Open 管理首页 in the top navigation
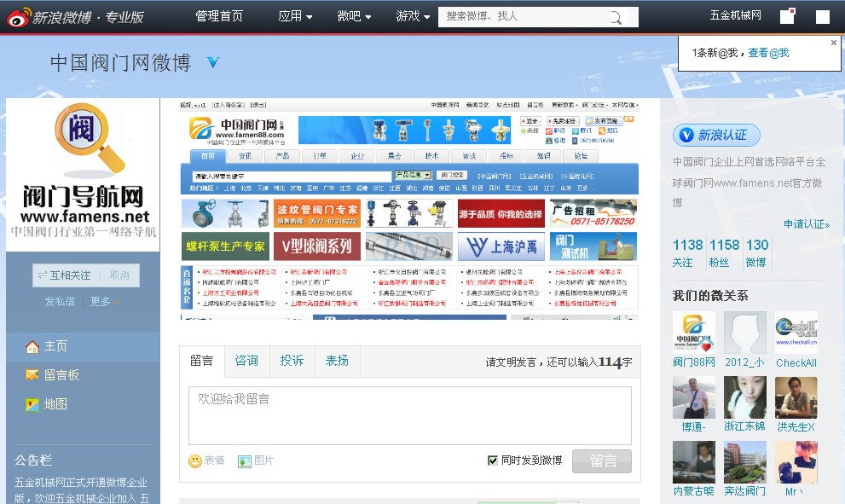 (219, 16)
